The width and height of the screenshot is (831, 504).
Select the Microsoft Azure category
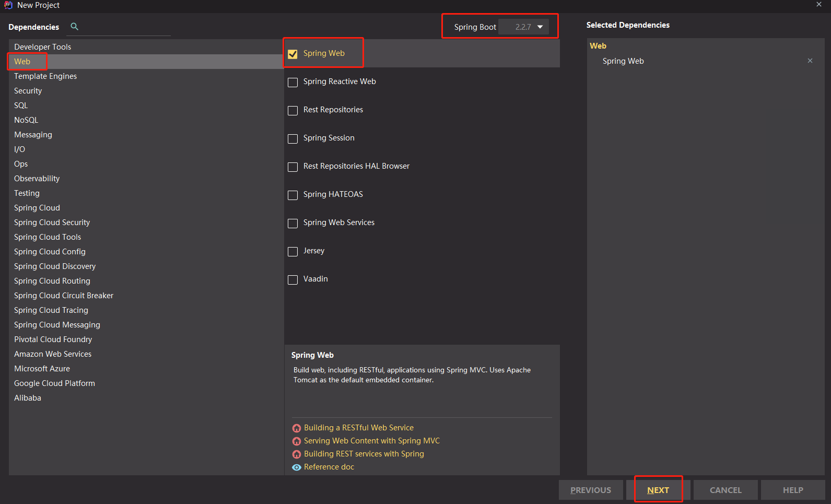tap(146, 369)
